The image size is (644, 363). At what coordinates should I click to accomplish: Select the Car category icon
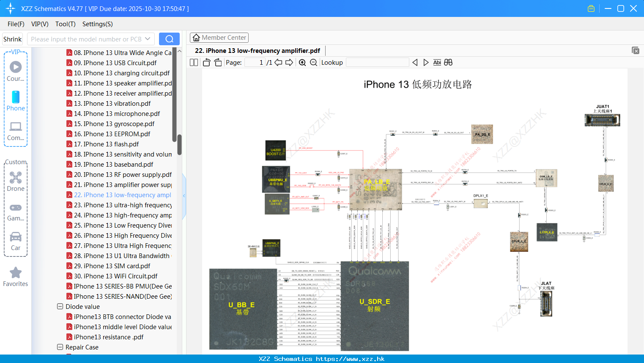pyautogui.click(x=16, y=241)
